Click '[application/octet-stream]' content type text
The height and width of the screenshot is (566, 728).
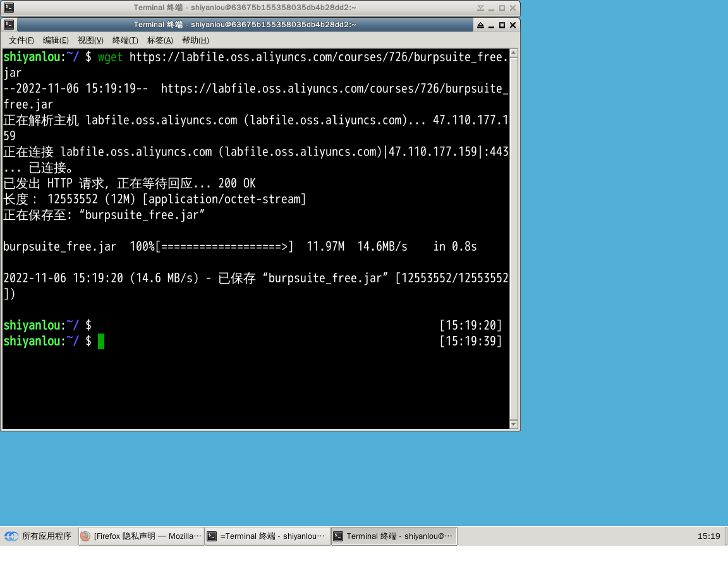click(224, 200)
